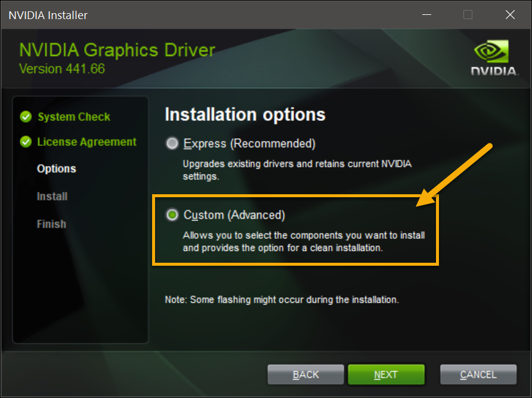Click the 'NVIDIA Installer' title bar text
This screenshot has width=532, height=398.
[x=48, y=15]
